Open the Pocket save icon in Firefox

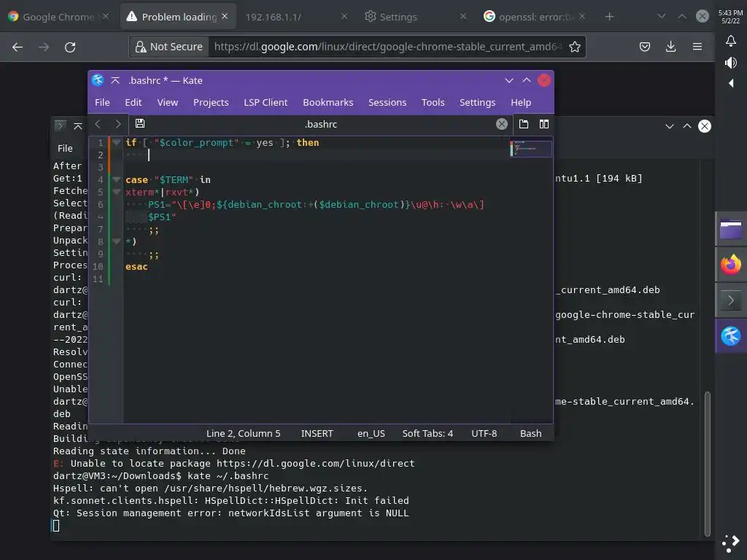coord(645,47)
